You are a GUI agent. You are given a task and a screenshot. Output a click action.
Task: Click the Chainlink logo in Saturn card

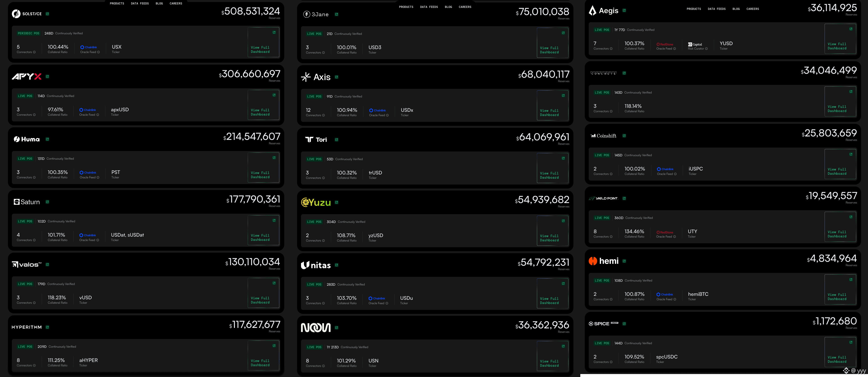tap(88, 235)
